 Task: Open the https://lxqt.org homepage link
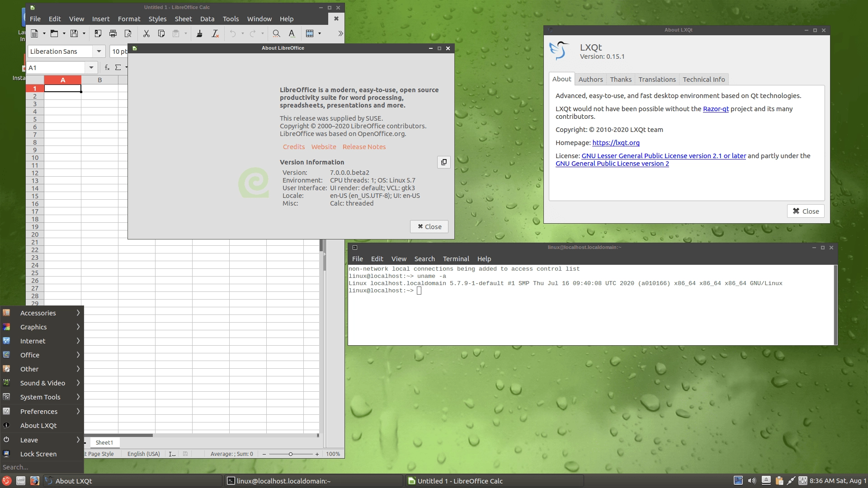616,143
